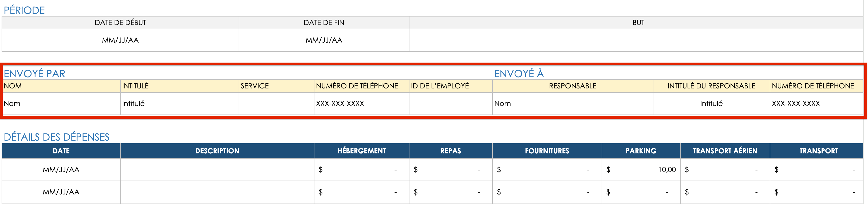868x204 pixels.
Task: Click the empty cell under SERVICE
Action: [x=276, y=104]
